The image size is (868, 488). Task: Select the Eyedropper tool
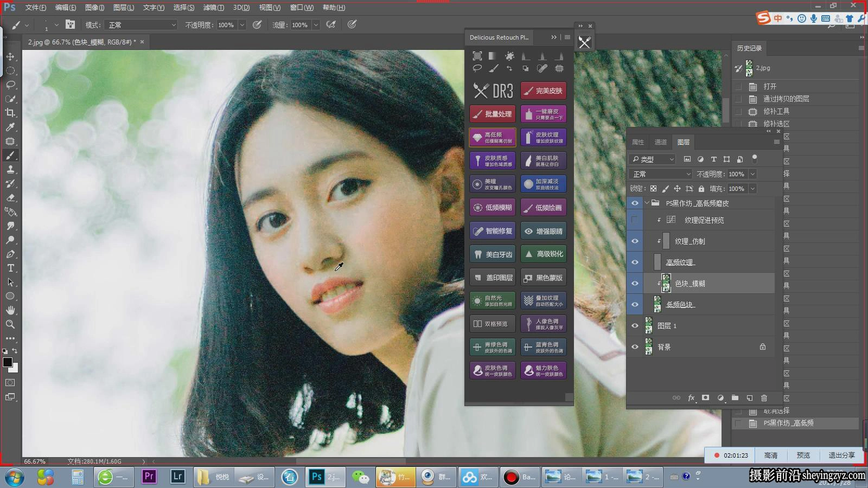click(10, 127)
